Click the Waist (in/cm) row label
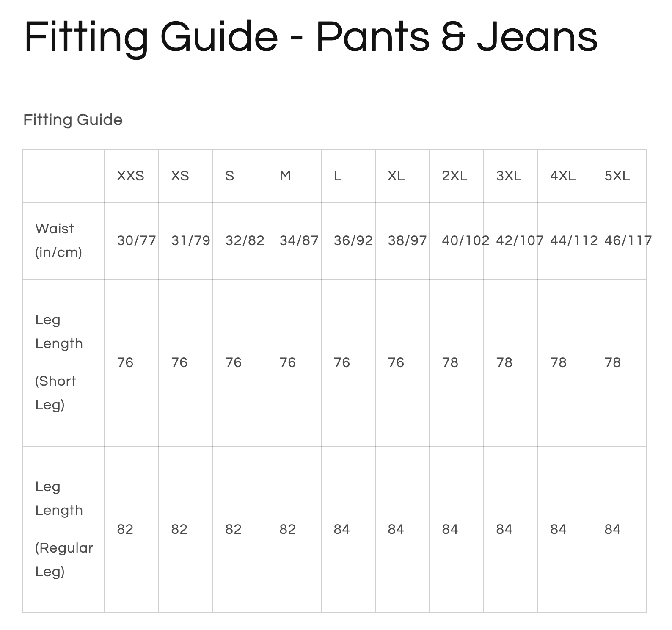Viewport: 672px width, 630px height. coord(58,240)
